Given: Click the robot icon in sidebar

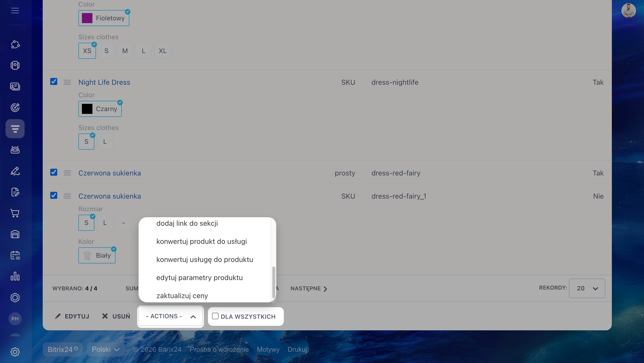Looking at the screenshot, I should tap(15, 150).
